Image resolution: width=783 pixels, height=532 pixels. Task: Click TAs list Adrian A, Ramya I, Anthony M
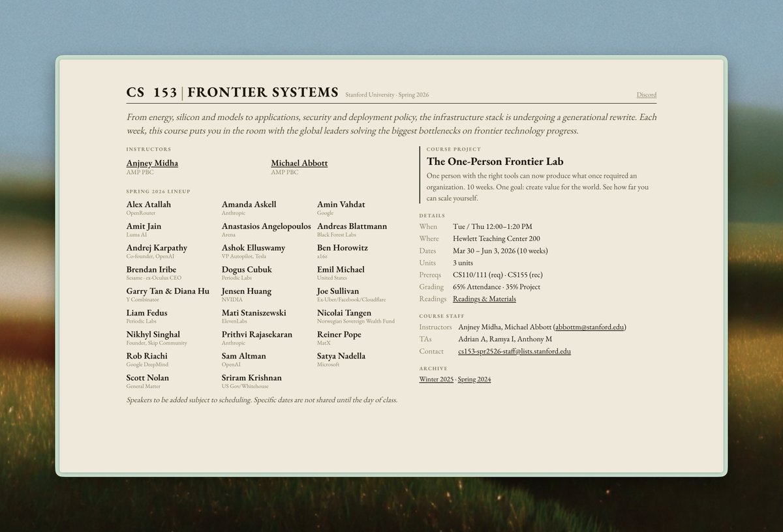505,339
